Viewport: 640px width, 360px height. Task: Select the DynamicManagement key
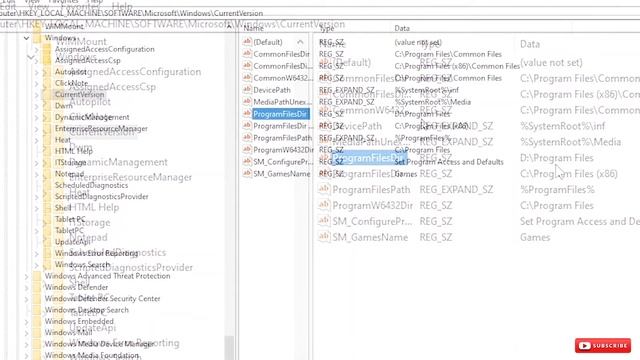click(x=92, y=117)
